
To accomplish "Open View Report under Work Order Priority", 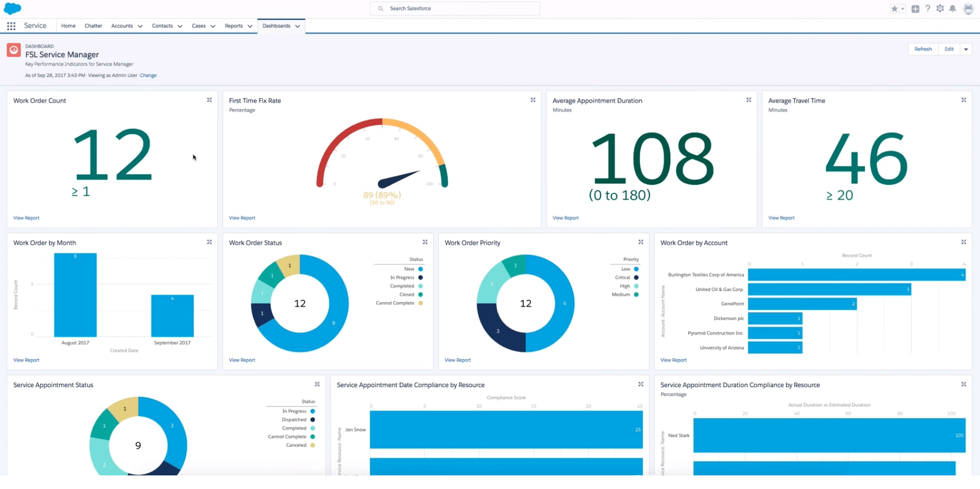I will pyautogui.click(x=458, y=360).
